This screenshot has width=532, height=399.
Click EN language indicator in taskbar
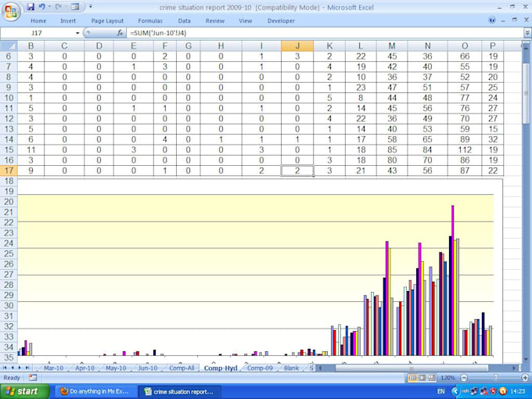[x=440, y=391]
